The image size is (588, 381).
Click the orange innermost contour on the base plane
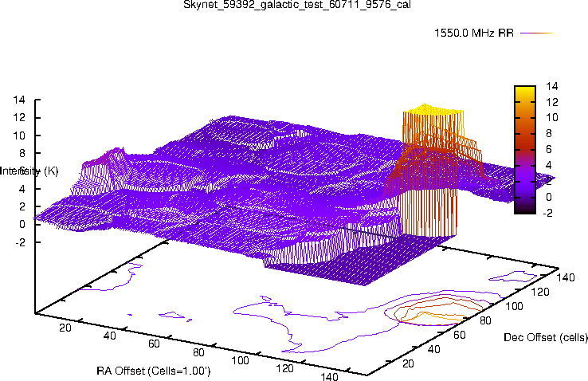coord(432,317)
